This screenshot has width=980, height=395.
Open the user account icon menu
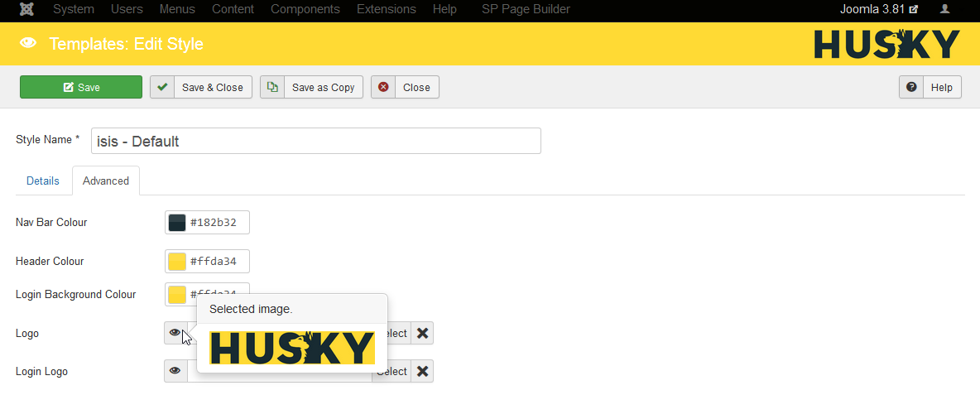click(944, 9)
